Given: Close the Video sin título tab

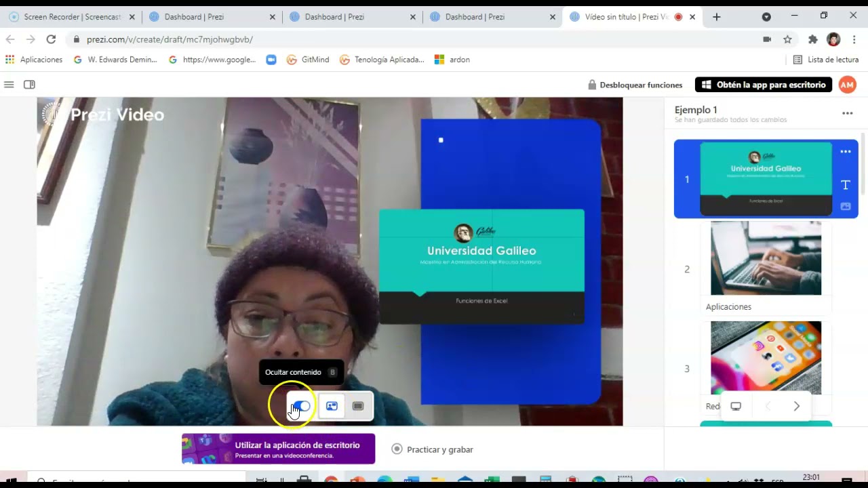Looking at the screenshot, I should coord(692,17).
